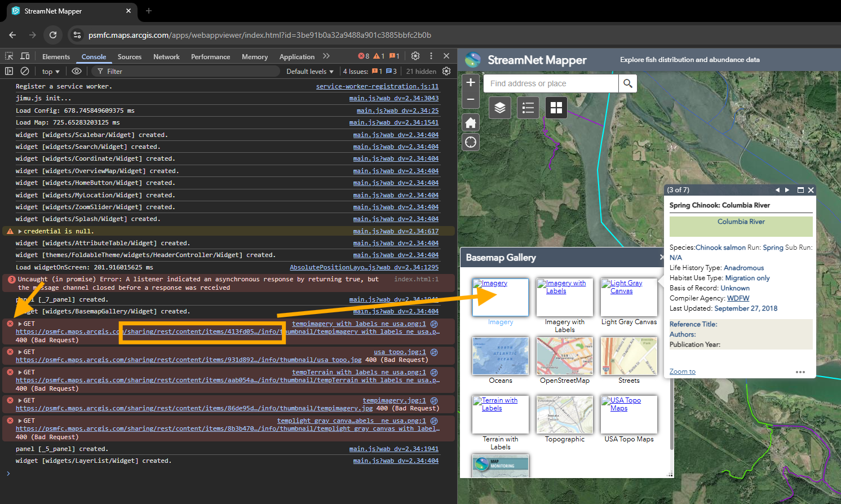Open the Default levels dropdown
The image size is (841, 504).
click(310, 72)
